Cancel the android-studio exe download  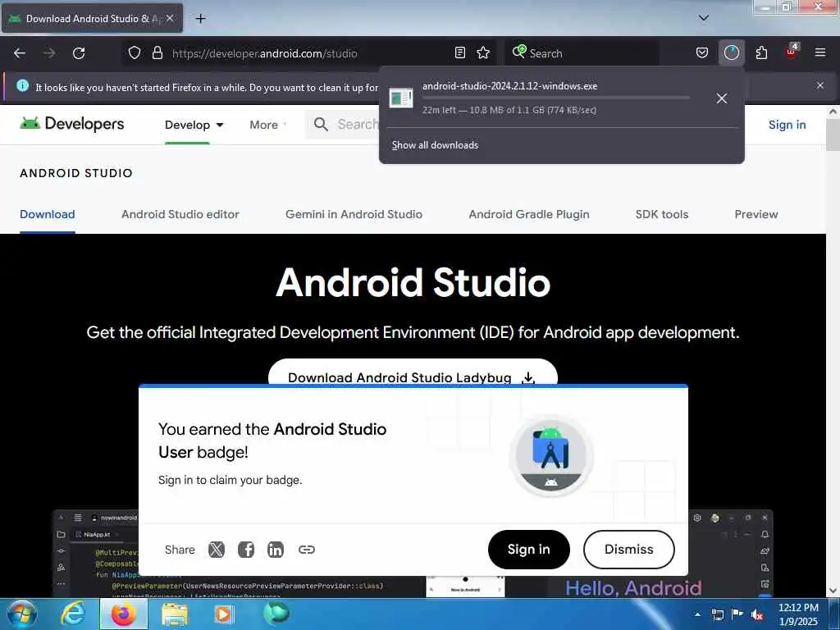722,98
